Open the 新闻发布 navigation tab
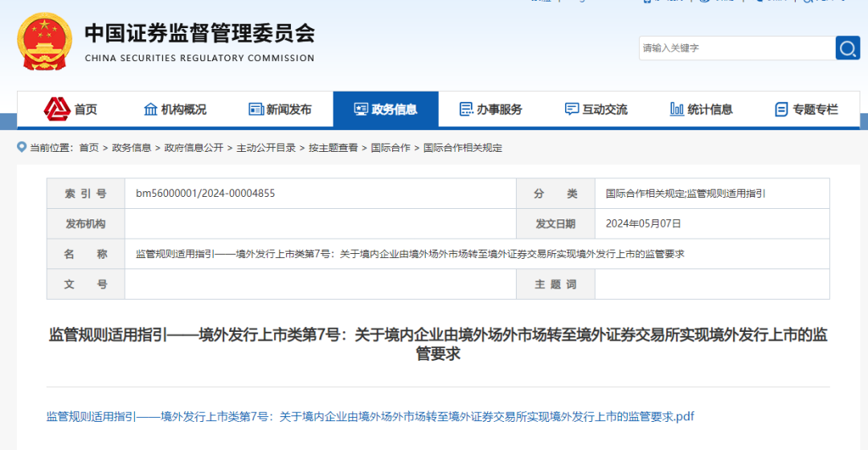The height and width of the screenshot is (450, 868). (x=280, y=109)
